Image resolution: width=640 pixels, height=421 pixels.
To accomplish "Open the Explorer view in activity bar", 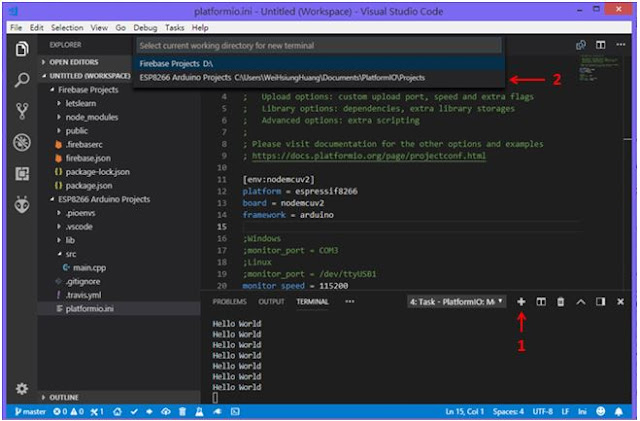I will pos(22,49).
